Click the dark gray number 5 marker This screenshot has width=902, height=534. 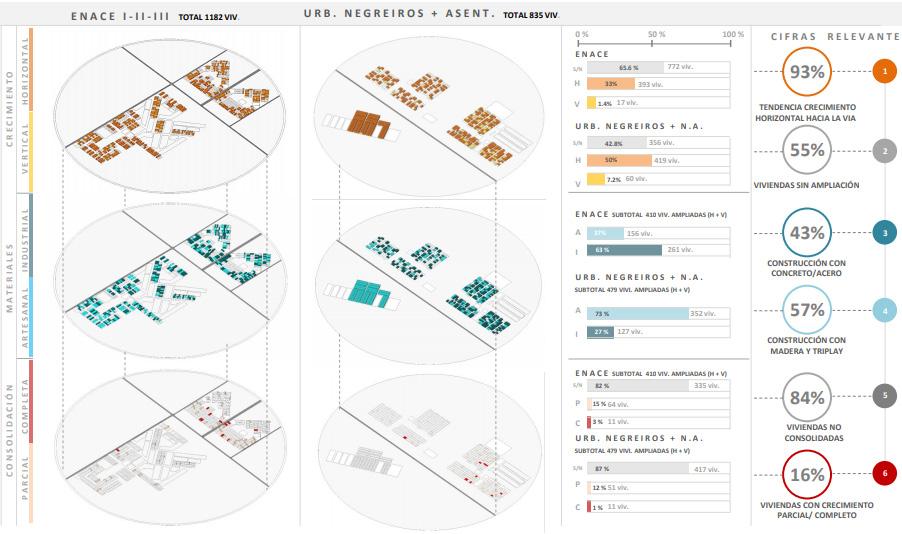(885, 395)
